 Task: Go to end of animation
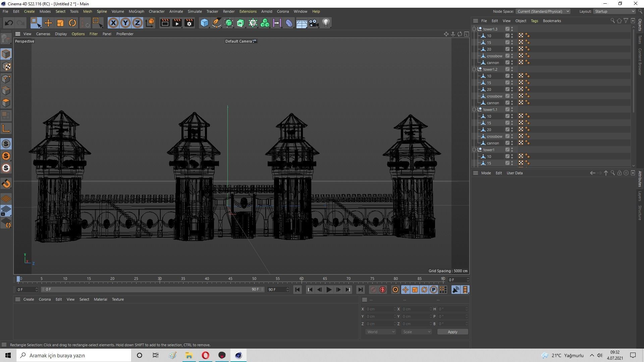point(360,290)
